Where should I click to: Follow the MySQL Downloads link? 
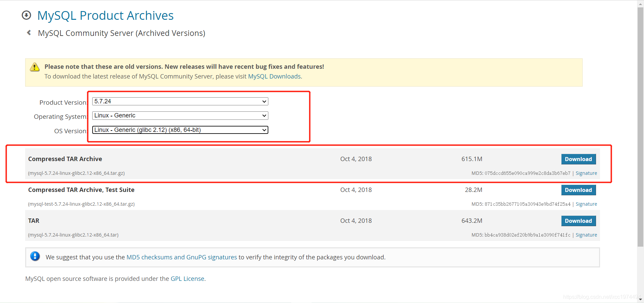[274, 77]
